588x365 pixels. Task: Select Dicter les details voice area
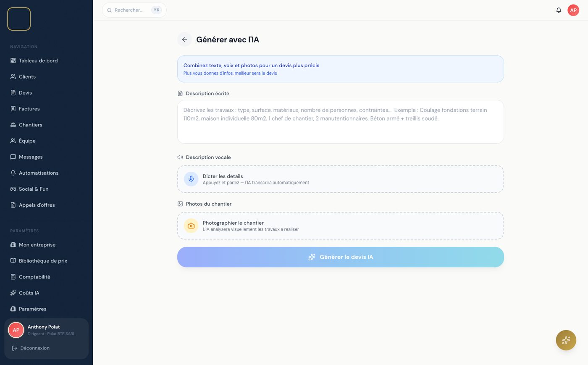coord(341,179)
